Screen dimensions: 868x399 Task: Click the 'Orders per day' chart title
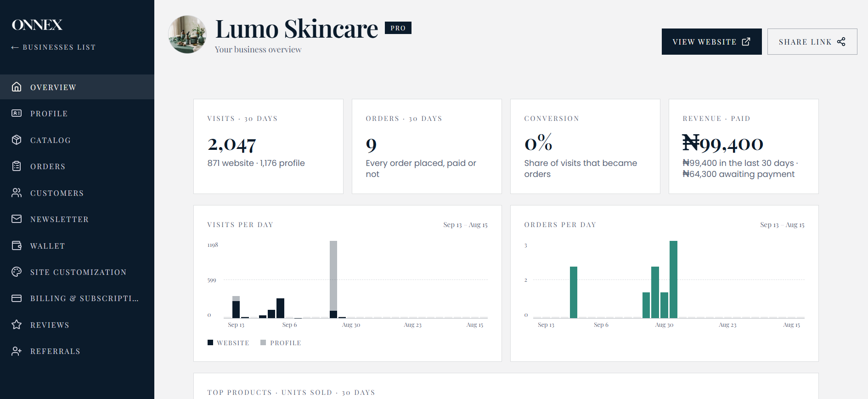(560, 225)
